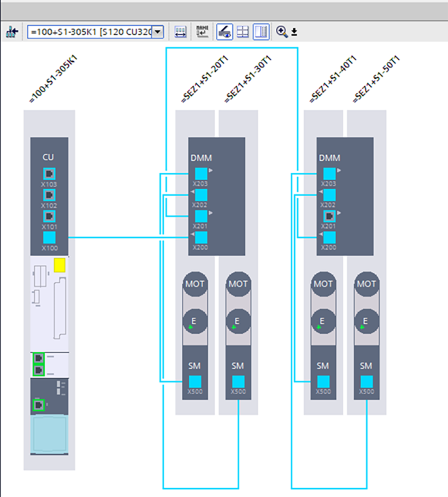
Task: Click the NAME label display icon
Action: (x=202, y=32)
